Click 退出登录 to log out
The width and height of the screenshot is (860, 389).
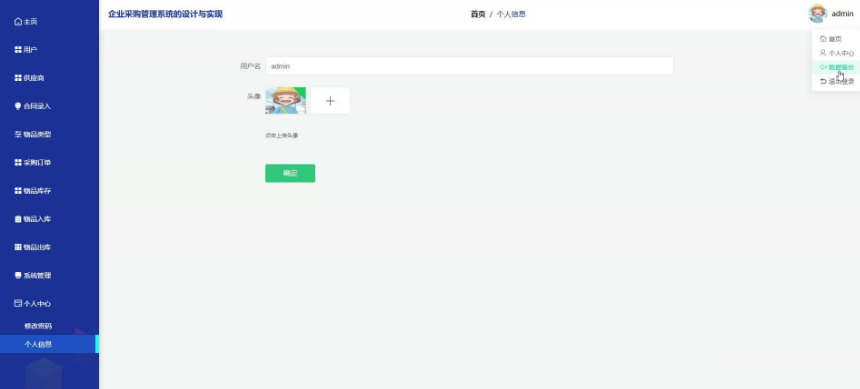tap(836, 81)
